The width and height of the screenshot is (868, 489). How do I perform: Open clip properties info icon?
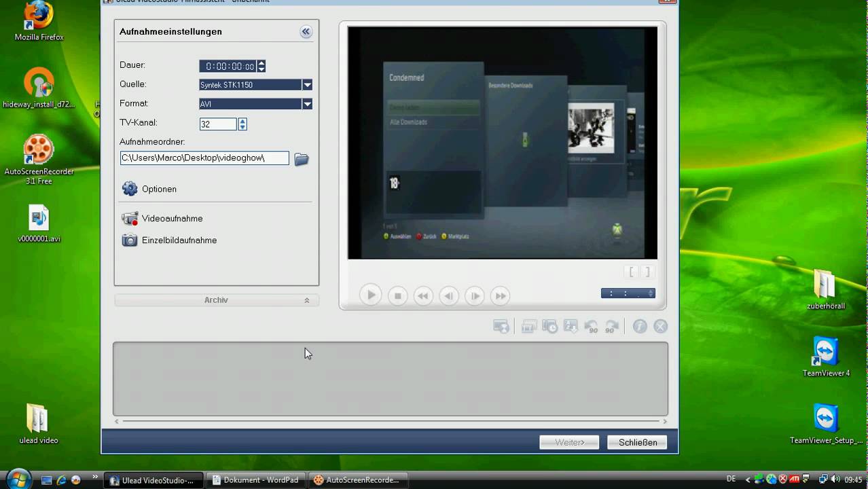point(640,327)
